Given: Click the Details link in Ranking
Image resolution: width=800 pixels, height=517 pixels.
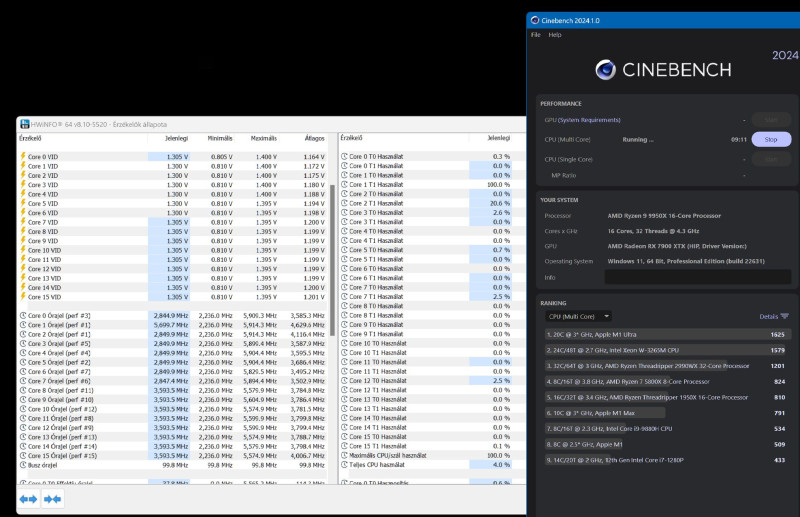Looking at the screenshot, I should [x=768, y=316].
